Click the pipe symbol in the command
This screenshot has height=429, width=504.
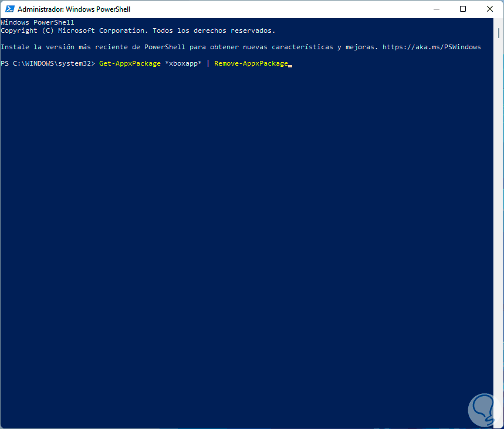[x=208, y=63]
